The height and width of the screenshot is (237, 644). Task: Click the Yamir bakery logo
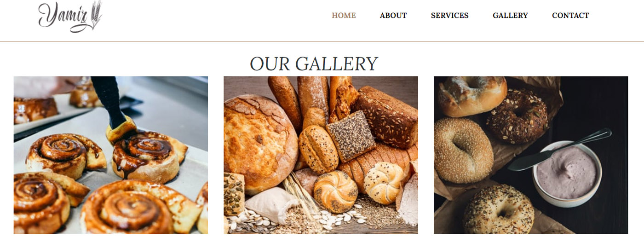coord(70,17)
